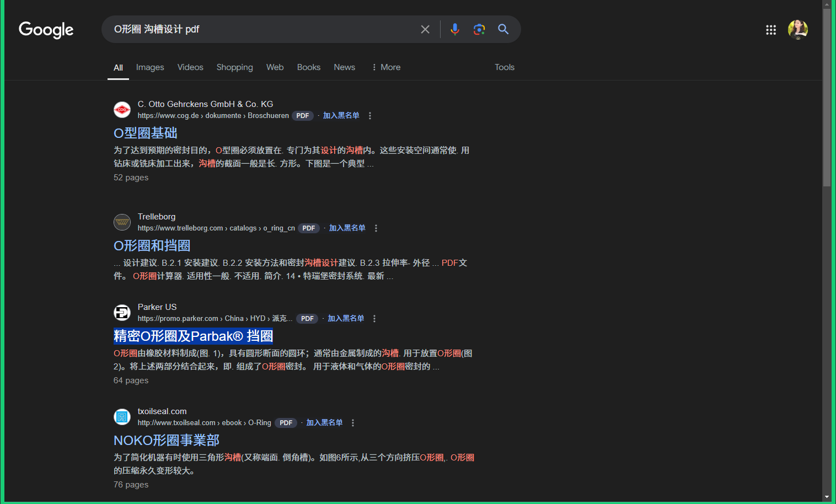Open the Tools filter options
Image resolution: width=836 pixels, height=504 pixels.
click(x=504, y=67)
